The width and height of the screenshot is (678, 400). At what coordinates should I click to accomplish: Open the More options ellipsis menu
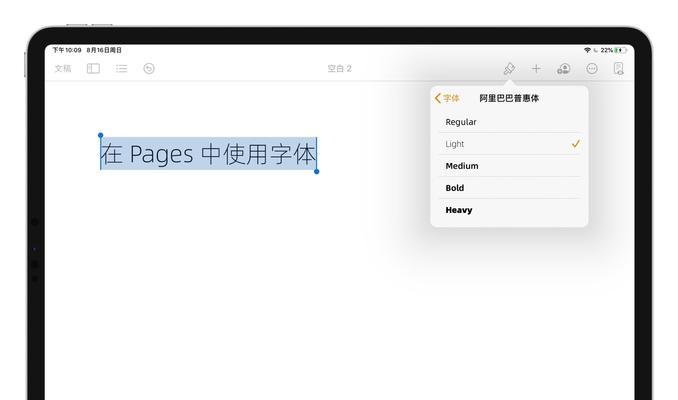pos(592,68)
